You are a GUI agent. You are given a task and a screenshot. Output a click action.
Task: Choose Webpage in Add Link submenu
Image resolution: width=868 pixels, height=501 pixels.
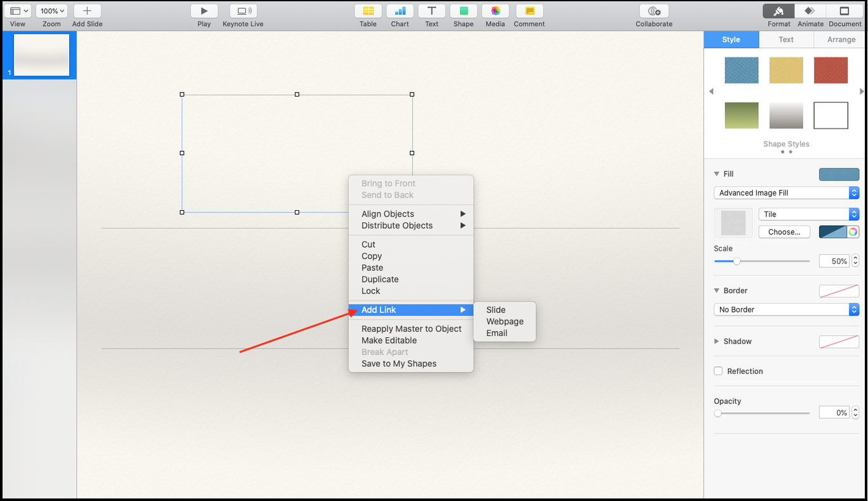(x=505, y=321)
